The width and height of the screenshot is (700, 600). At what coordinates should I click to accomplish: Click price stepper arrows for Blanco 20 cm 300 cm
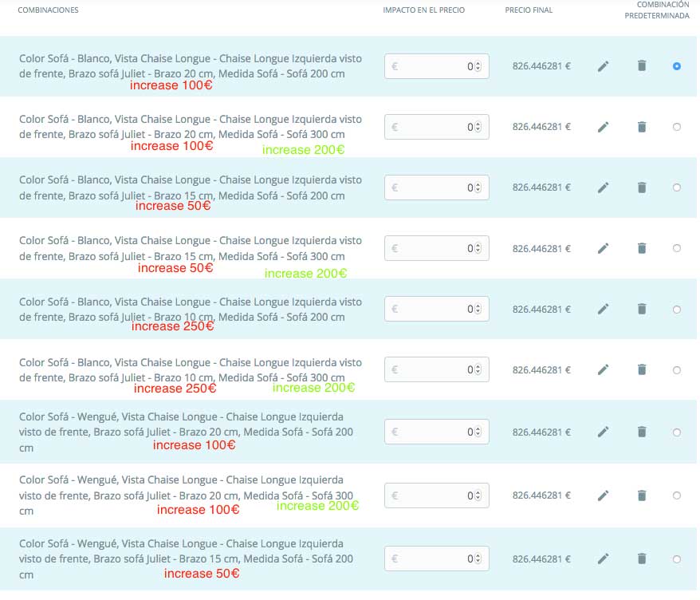click(x=478, y=127)
